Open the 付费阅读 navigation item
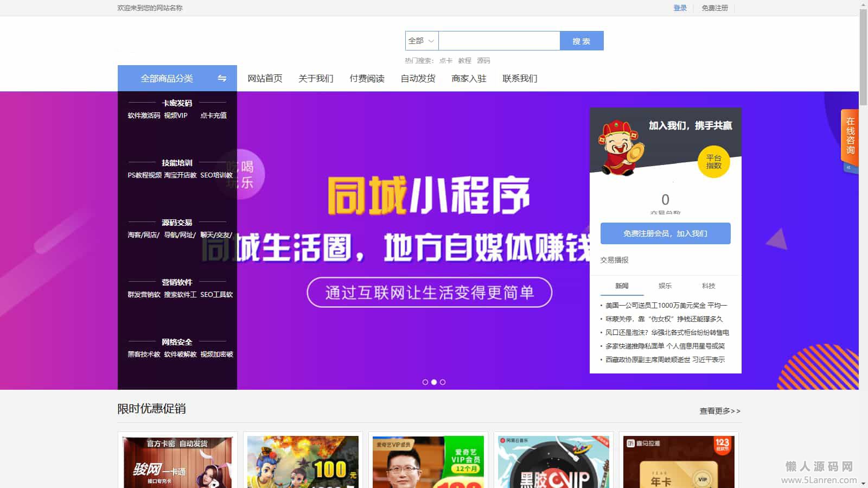Screen dimensions: 868x488 [367, 78]
